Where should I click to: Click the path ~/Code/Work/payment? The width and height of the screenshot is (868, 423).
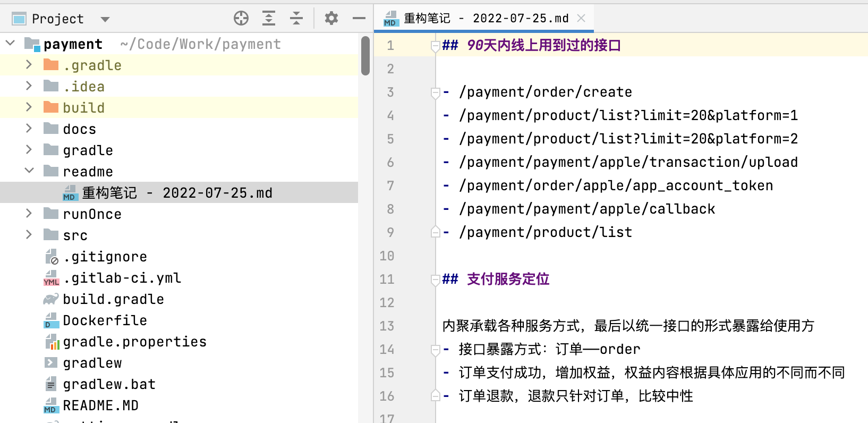click(x=200, y=44)
